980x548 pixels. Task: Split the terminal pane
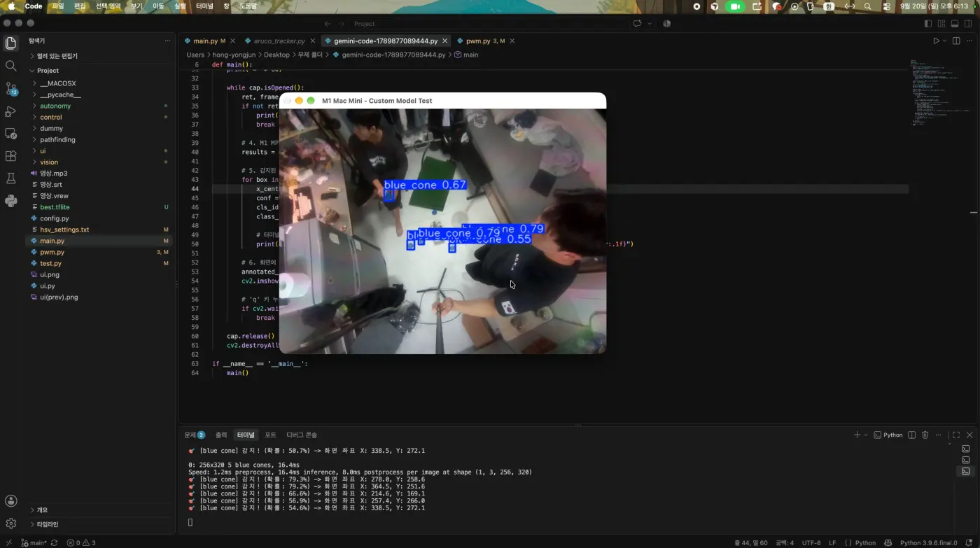coord(911,435)
